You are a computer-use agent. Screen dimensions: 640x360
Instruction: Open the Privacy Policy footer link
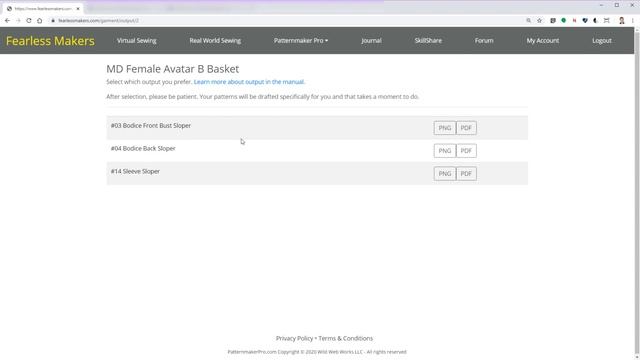click(x=294, y=338)
